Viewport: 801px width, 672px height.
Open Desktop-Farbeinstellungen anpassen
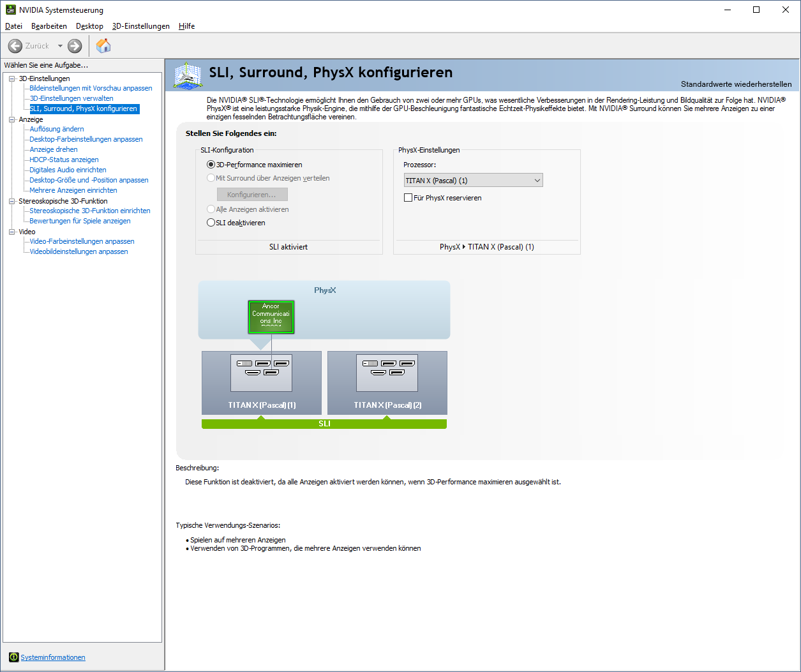(86, 139)
